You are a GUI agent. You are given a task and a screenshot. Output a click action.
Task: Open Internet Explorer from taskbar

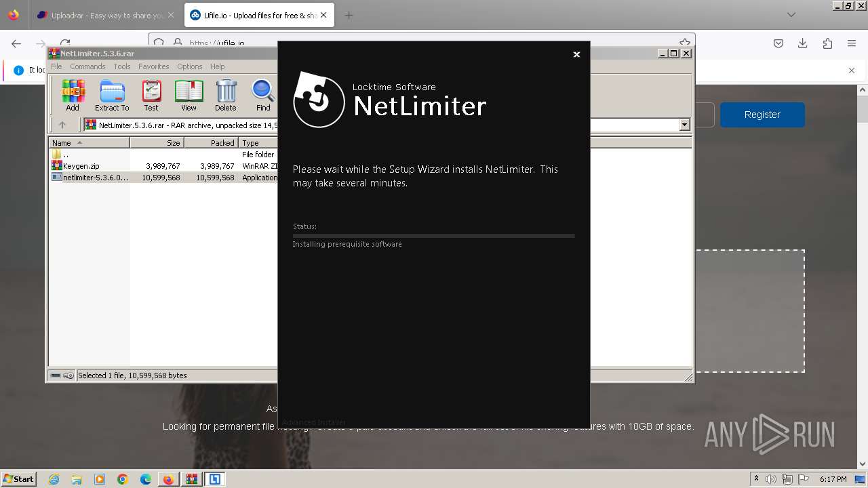pos(54,479)
